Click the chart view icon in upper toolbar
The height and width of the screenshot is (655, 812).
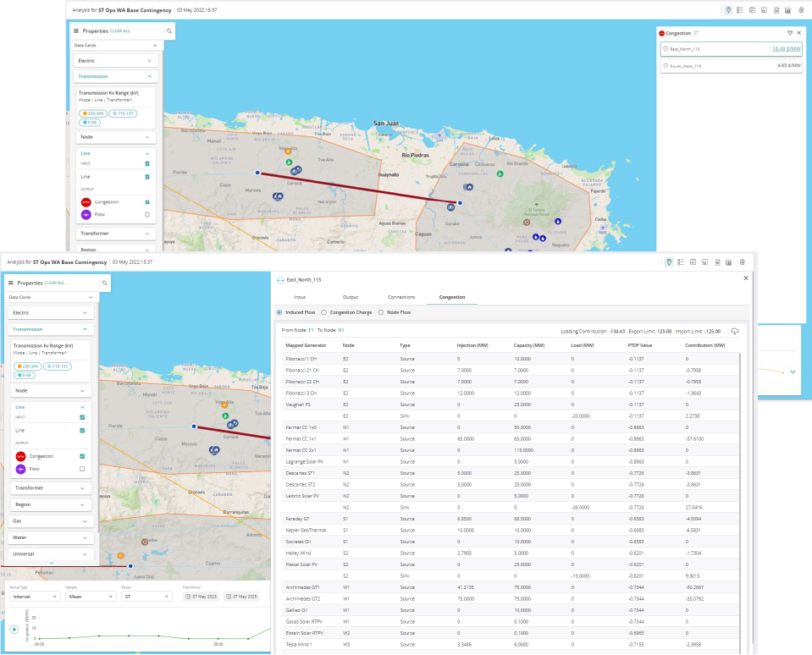[787, 10]
